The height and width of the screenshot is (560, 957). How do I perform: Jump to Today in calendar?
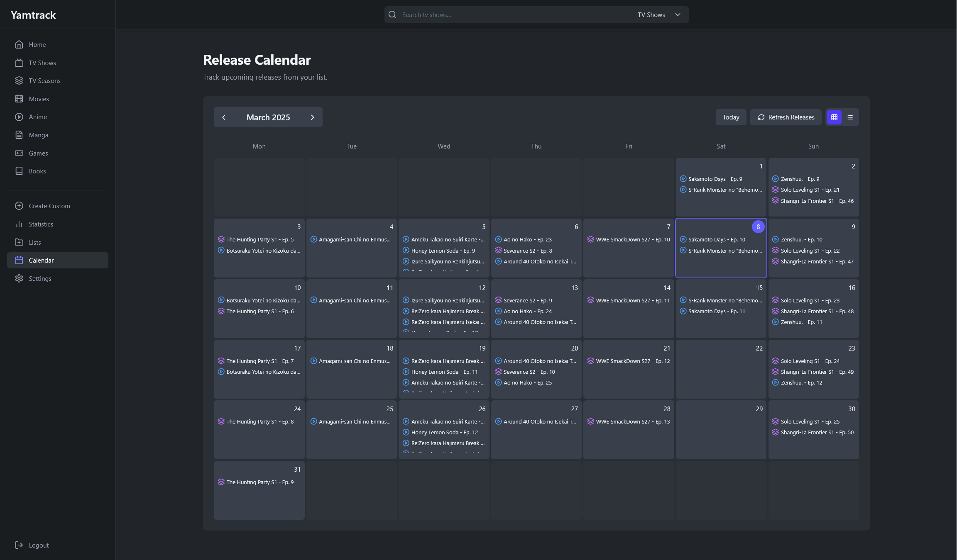click(x=731, y=117)
